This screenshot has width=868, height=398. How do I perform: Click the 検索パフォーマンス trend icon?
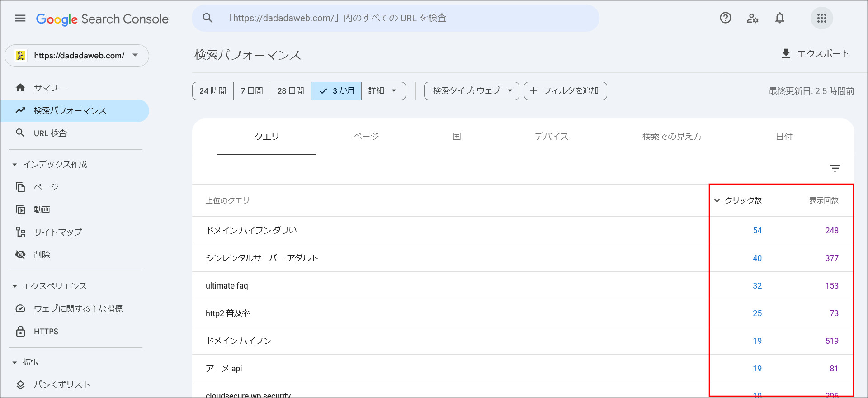pyautogui.click(x=20, y=110)
